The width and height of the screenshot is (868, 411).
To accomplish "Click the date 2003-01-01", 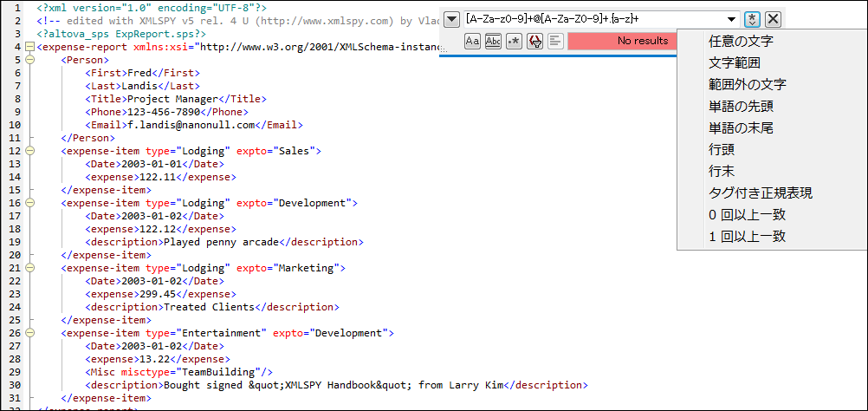I will 151,164.
